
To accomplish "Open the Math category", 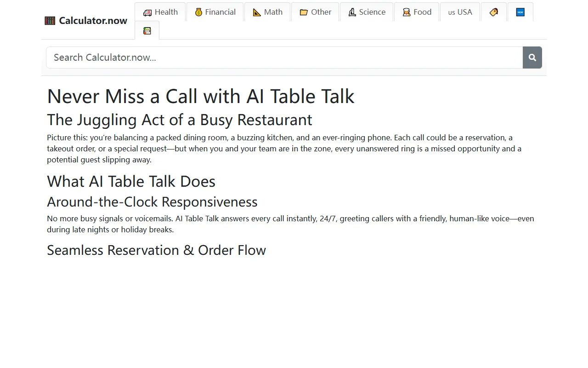I will [267, 12].
